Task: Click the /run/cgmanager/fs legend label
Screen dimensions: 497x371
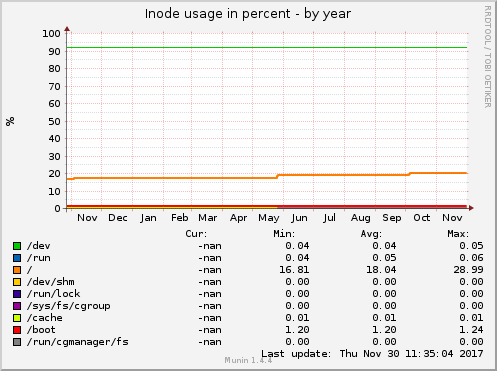Action: 78,342
